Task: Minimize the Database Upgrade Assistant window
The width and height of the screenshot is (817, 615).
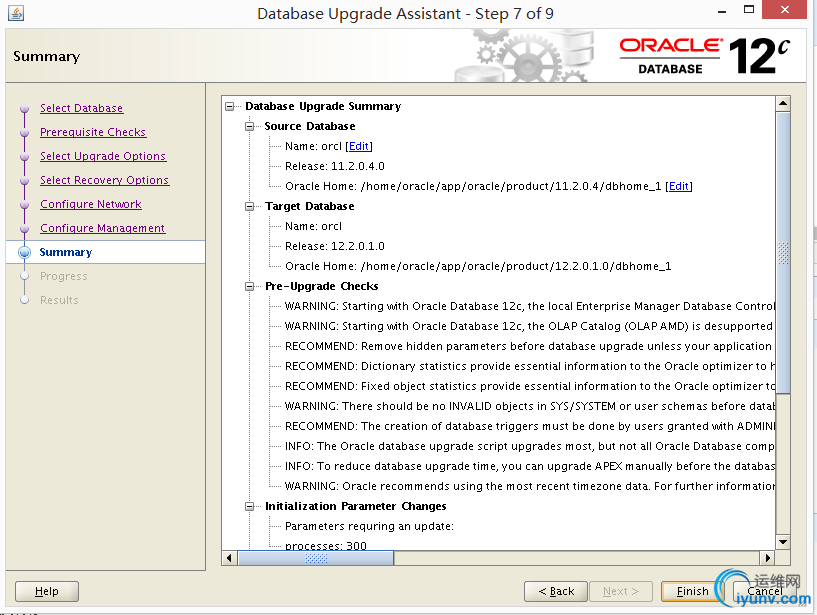Action: [x=722, y=11]
